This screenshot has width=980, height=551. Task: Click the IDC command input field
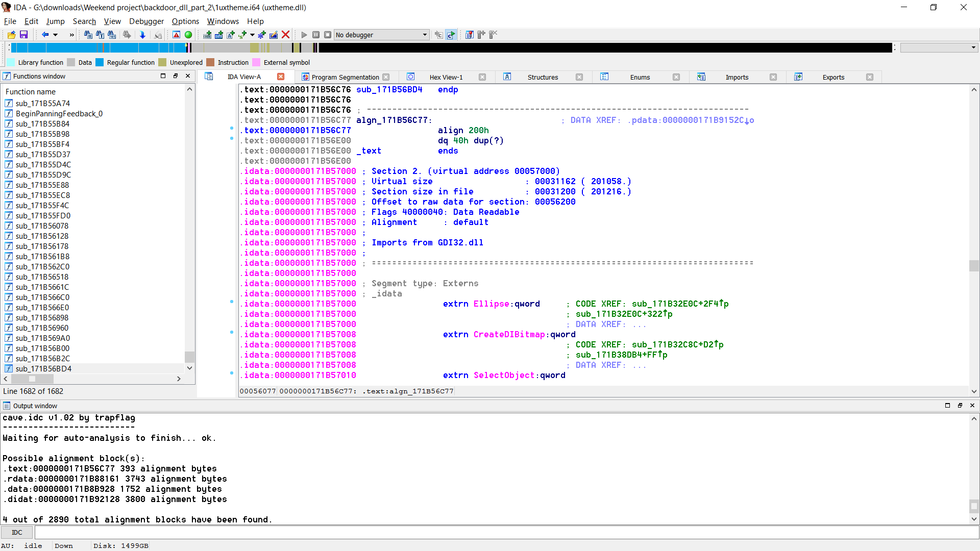tap(506, 532)
